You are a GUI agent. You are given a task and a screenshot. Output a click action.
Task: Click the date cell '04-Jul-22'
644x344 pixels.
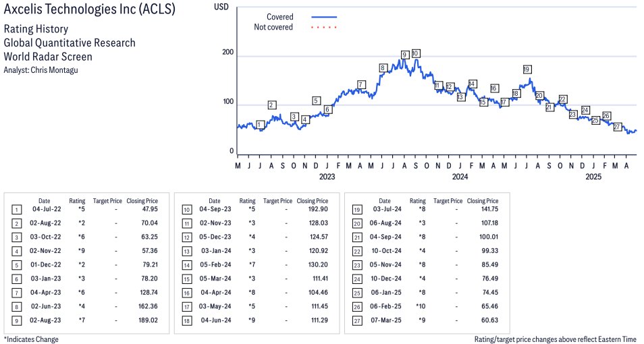[x=47, y=209]
